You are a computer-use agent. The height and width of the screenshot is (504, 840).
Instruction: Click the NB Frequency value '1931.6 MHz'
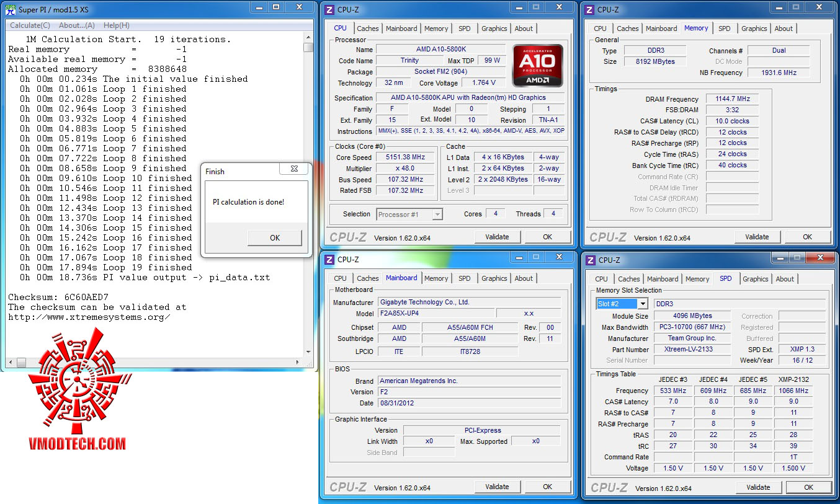[x=779, y=73]
